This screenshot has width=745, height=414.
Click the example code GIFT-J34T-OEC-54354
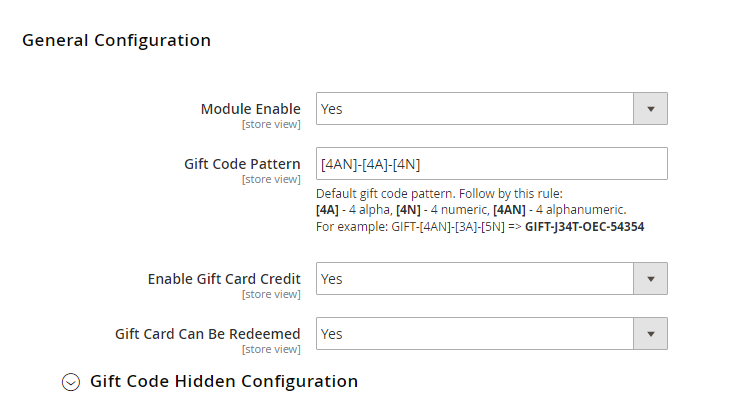click(584, 227)
